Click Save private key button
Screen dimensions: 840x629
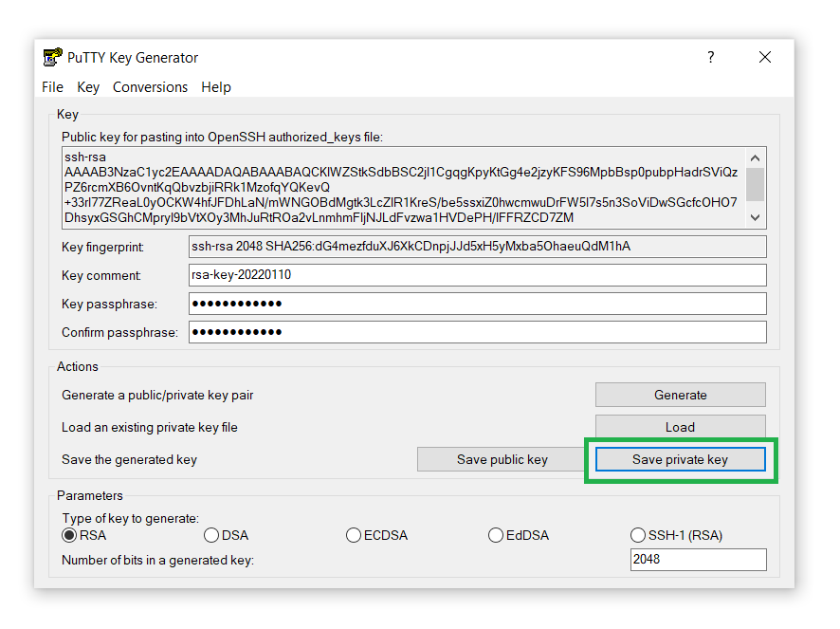click(681, 459)
